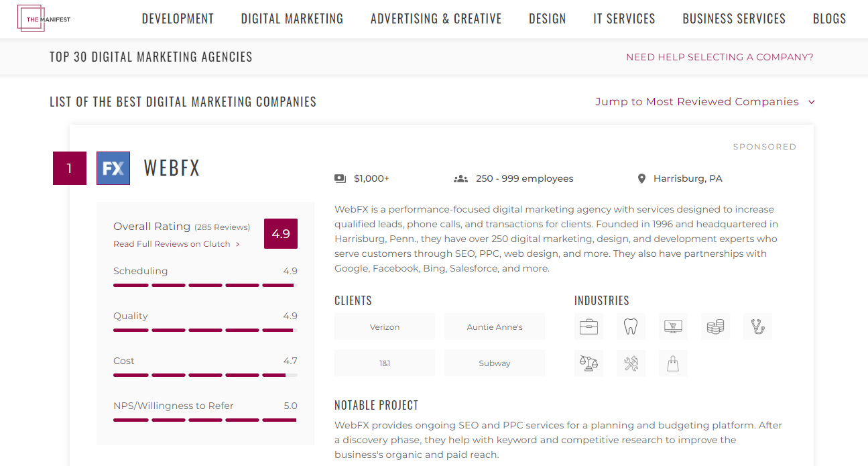This screenshot has height=466, width=868.
Task: Click the Verizon client tile
Action: [x=385, y=327]
